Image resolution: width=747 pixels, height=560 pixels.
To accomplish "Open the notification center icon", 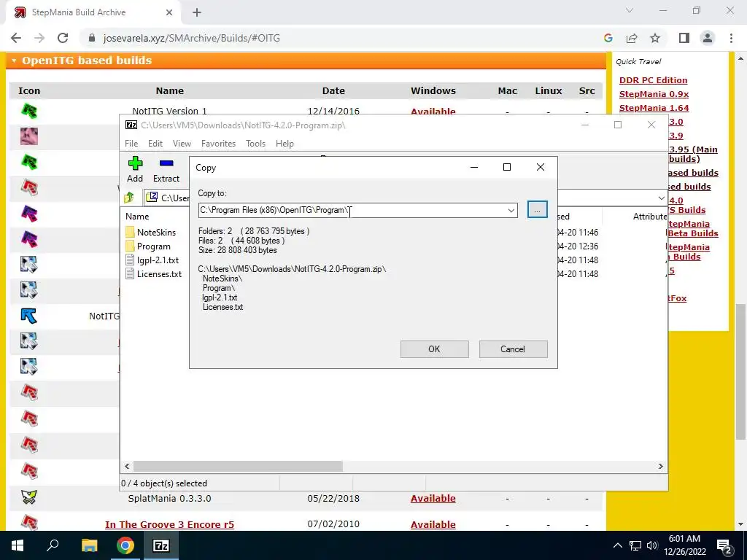I will (724, 545).
